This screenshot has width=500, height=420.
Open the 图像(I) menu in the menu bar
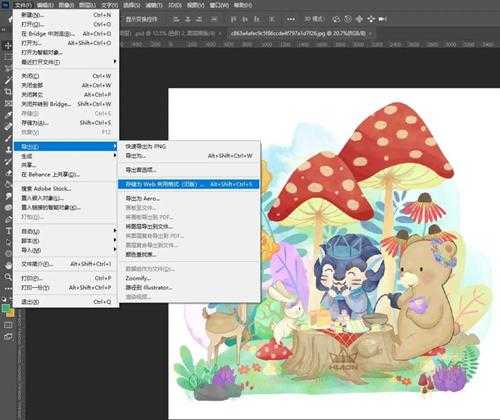(66, 5)
